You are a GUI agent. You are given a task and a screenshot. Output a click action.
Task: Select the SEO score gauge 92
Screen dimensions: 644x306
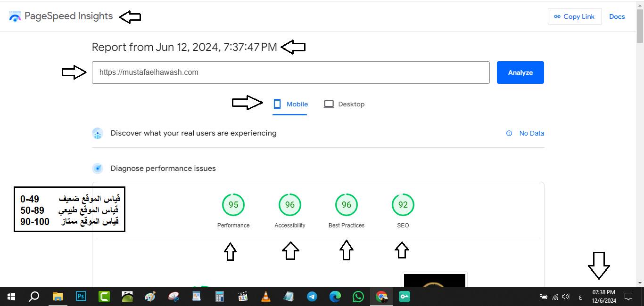pos(403,205)
